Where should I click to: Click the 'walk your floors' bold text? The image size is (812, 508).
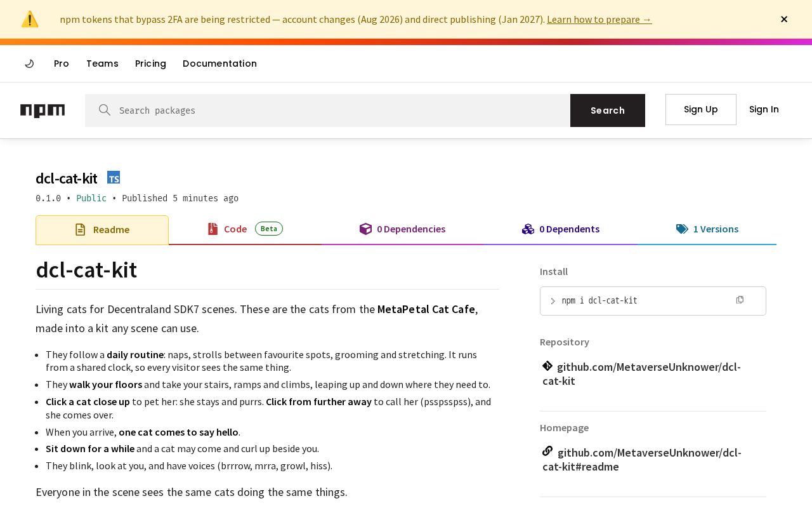coord(105,384)
